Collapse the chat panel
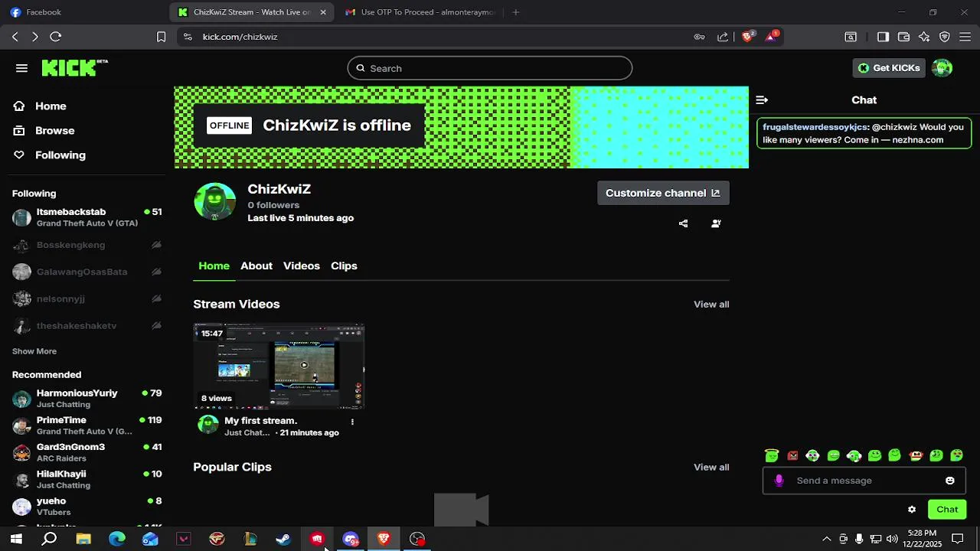 (762, 100)
